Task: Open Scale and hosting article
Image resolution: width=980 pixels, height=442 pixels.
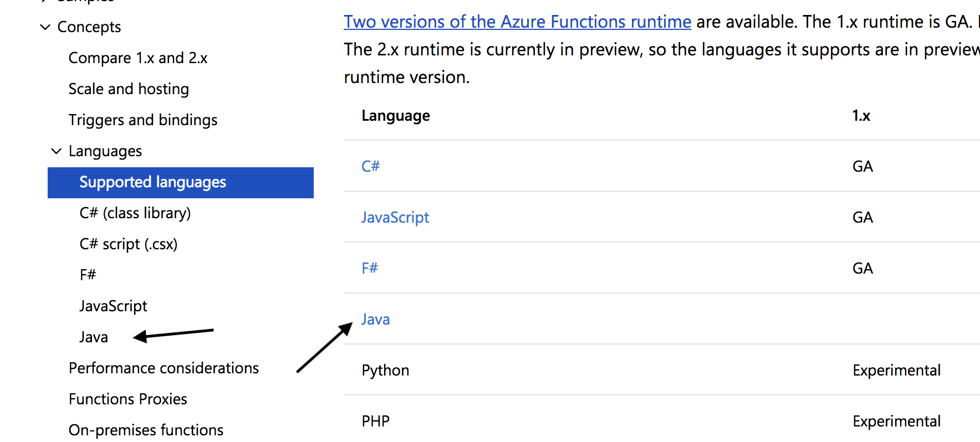Action: pos(129,89)
